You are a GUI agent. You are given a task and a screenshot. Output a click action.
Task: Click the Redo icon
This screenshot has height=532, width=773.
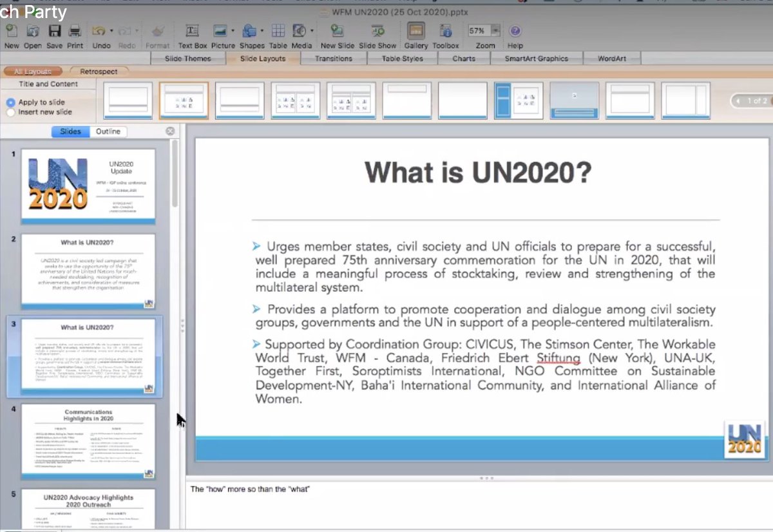125,31
